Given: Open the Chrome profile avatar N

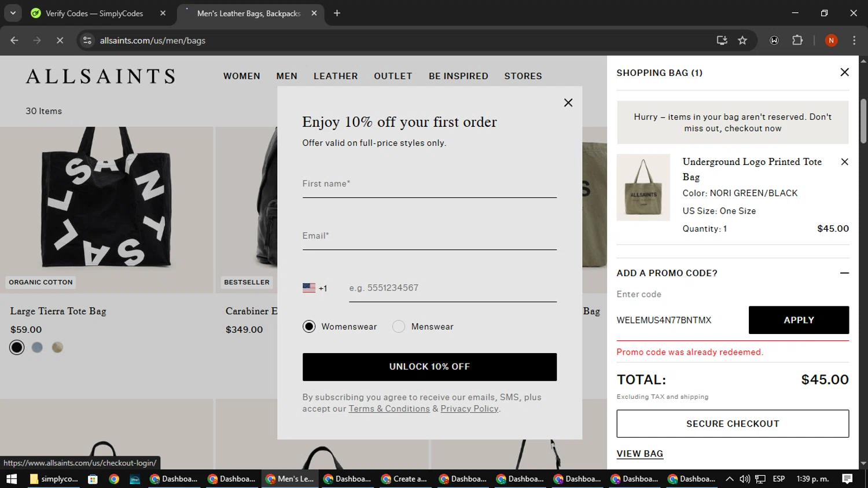Looking at the screenshot, I should 831,41.
